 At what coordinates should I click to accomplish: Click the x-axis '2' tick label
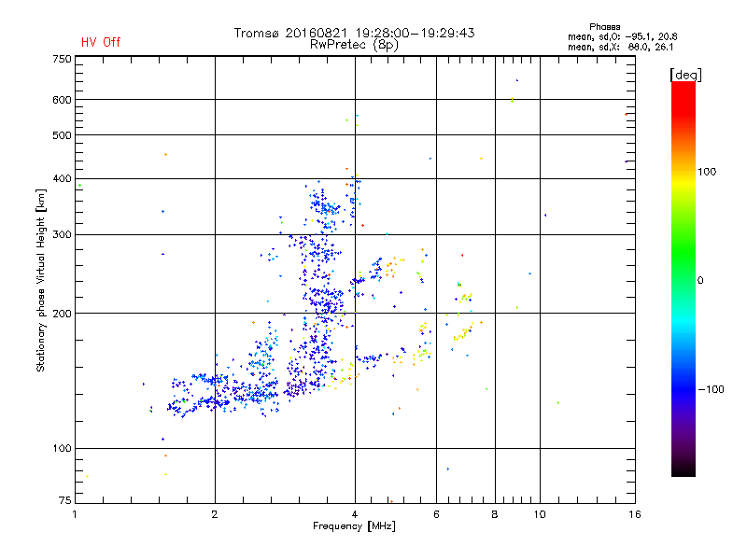[x=215, y=514]
